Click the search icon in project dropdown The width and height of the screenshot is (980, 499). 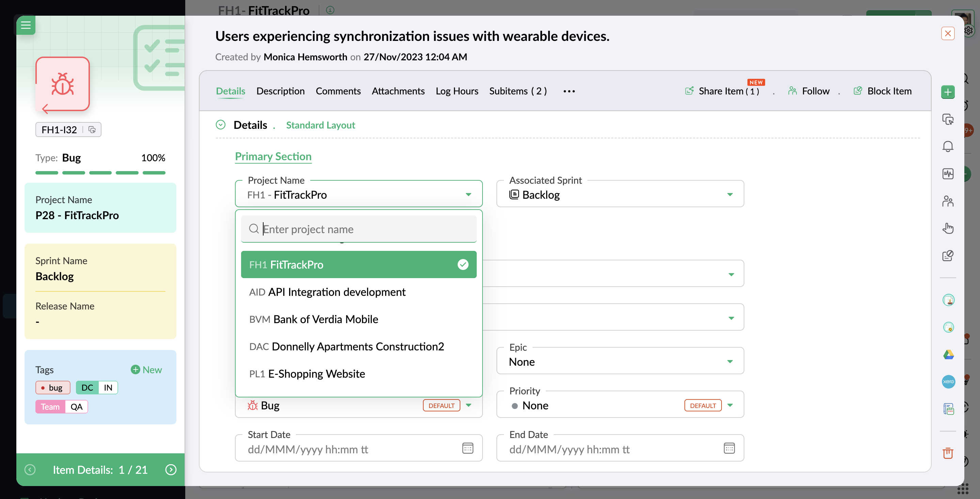pyautogui.click(x=254, y=229)
